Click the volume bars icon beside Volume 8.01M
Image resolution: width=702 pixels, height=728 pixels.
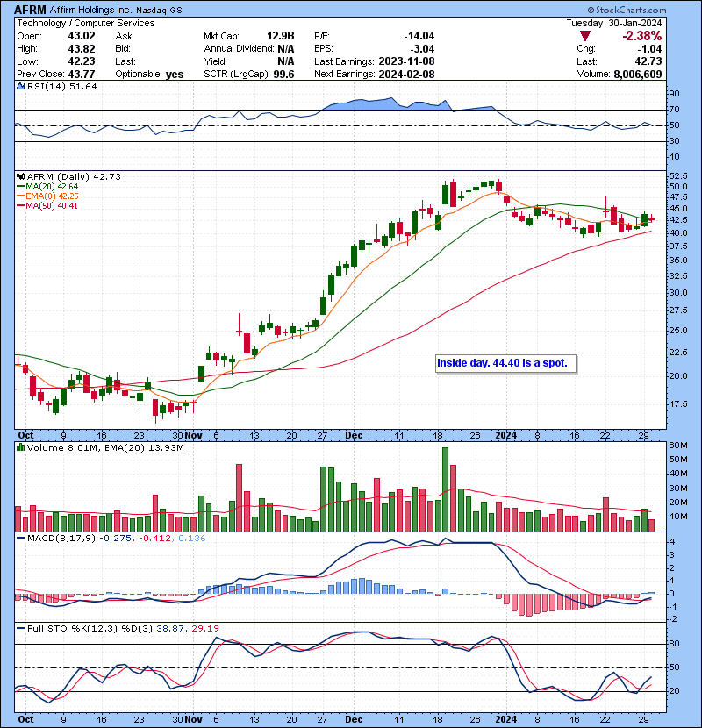pos(20,447)
